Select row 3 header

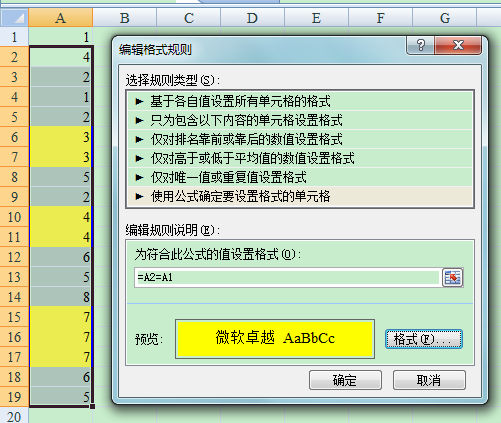(x=14, y=77)
